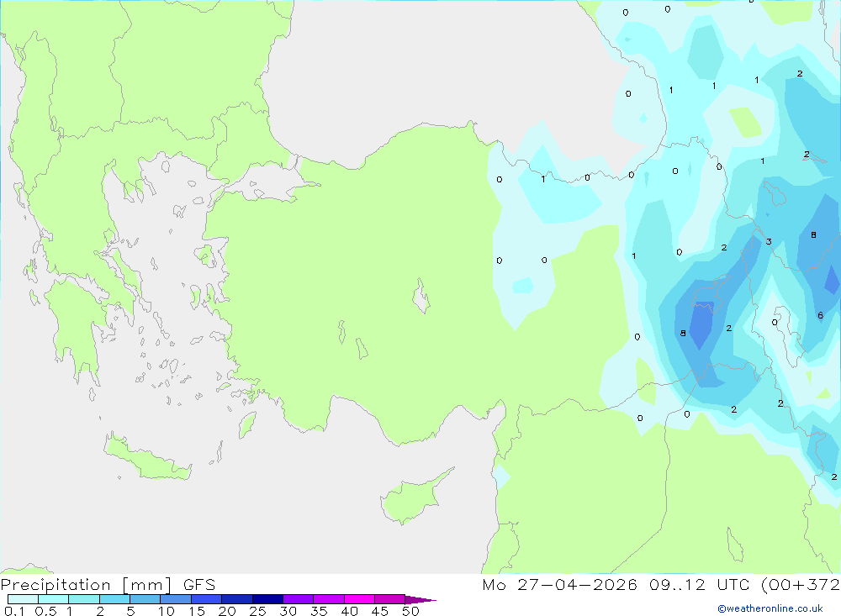Click the legend label '30'
841x616 pixels.
[288, 611]
